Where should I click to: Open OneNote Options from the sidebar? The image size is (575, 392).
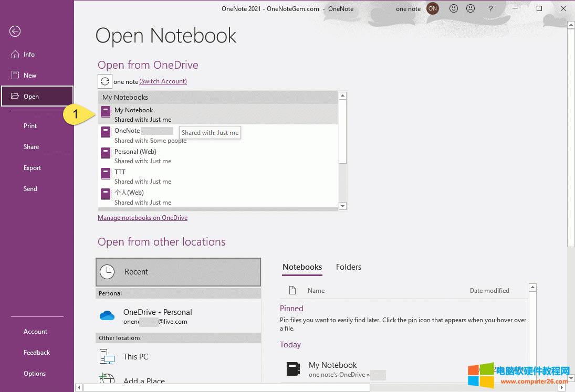(x=34, y=373)
